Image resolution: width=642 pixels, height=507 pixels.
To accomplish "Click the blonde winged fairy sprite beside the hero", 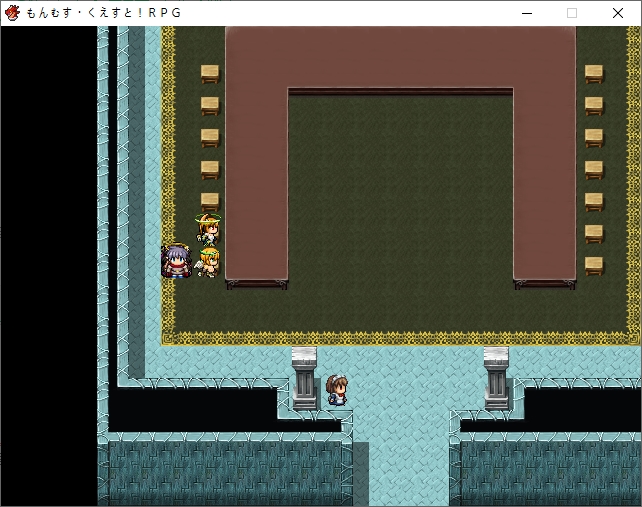I will click(x=209, y=262).
